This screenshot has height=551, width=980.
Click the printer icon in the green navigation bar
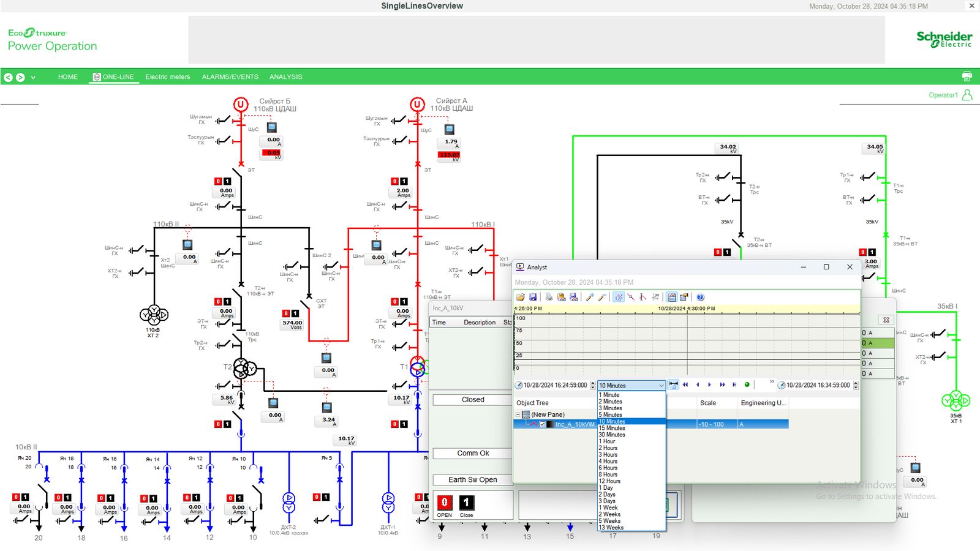point(967,77)
